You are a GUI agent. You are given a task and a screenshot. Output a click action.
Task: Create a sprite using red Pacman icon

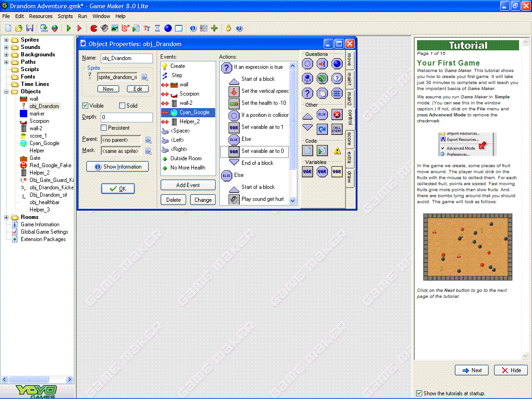click(x=94, y=28)
